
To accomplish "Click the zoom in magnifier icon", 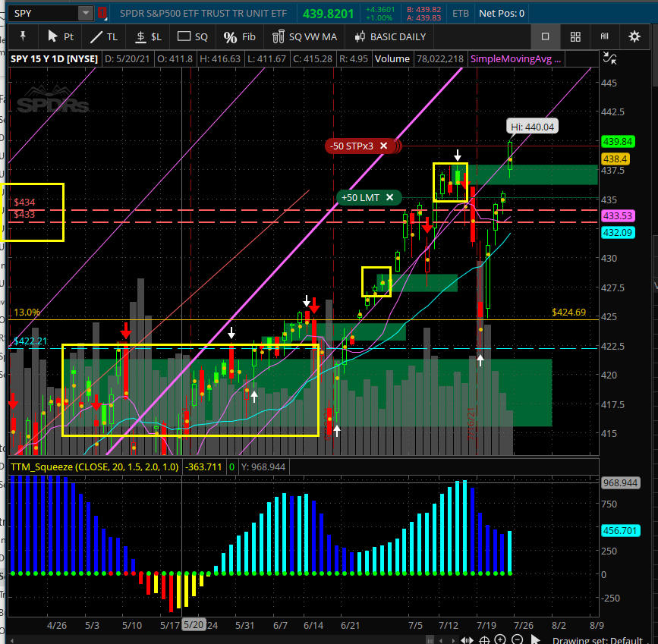I will coord(501,639).
